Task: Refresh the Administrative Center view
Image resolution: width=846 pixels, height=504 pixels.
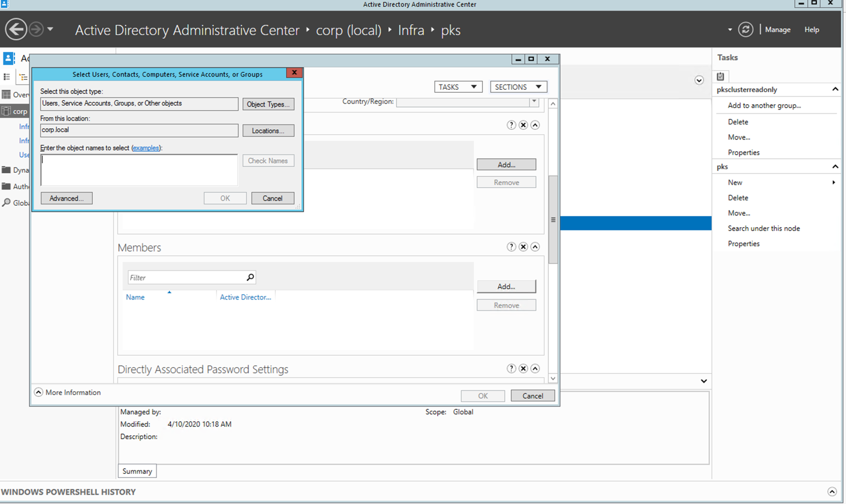Action: tap(746, 30)
